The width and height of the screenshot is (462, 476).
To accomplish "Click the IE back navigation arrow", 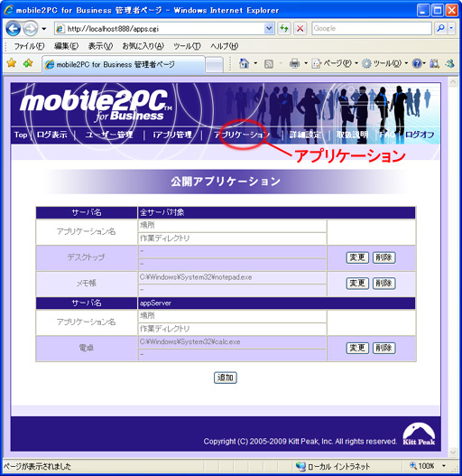I will pyautogui.click(x=13, y=29).
